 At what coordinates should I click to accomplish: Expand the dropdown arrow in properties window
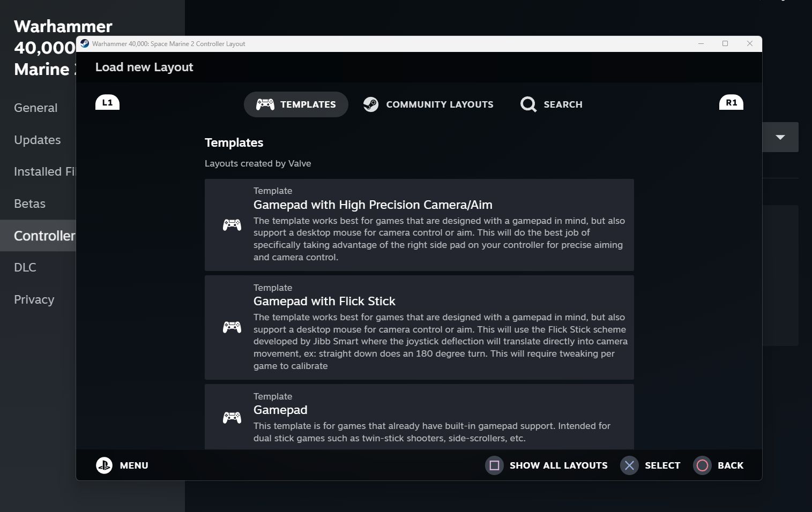780,137
